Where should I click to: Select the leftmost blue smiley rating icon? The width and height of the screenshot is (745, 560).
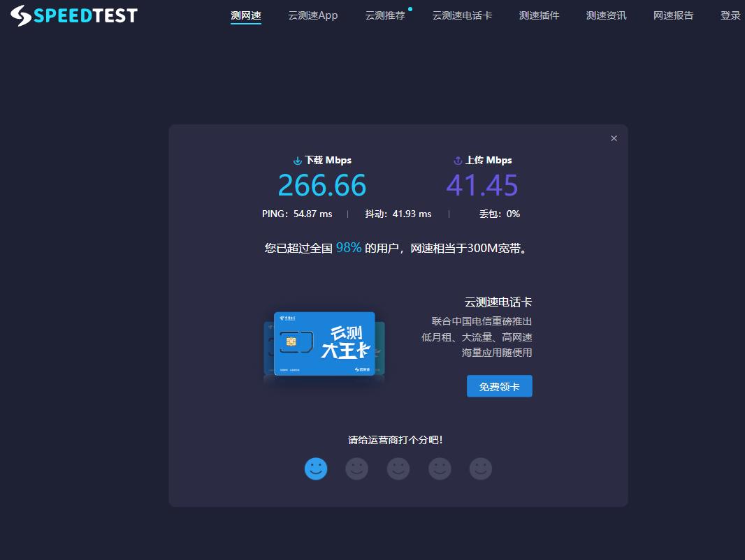click(315, 469)
